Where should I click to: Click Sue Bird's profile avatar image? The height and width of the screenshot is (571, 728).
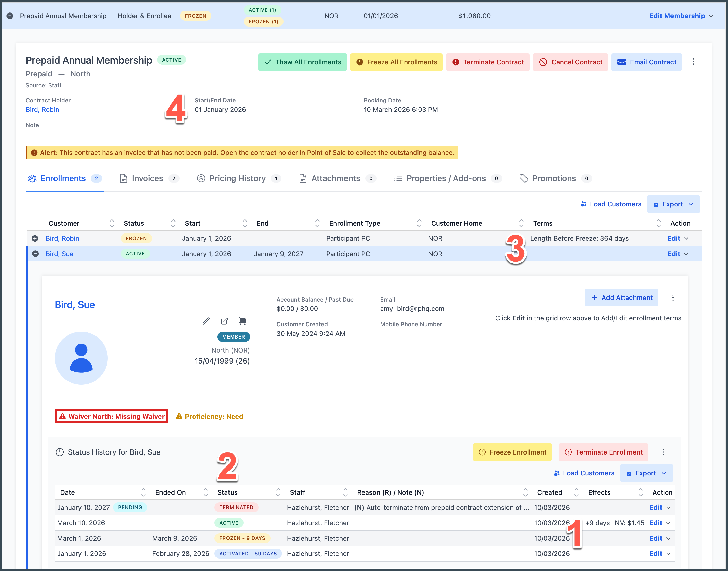81,358
